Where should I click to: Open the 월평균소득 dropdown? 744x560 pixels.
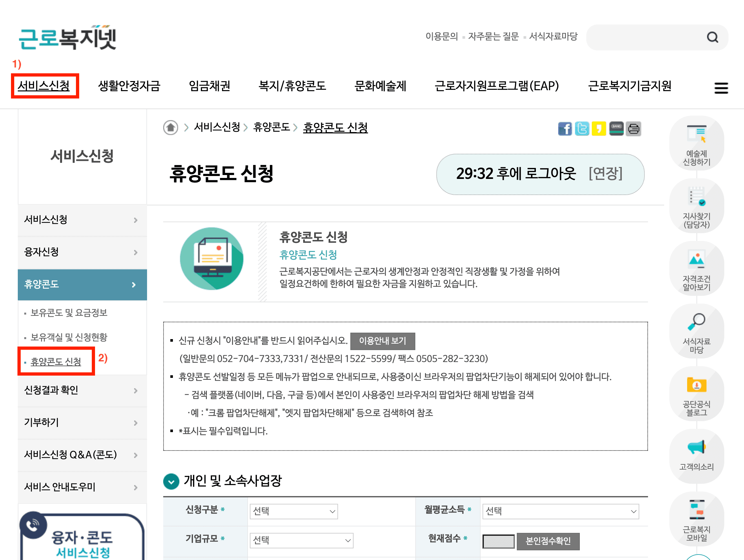click(560, 511)
